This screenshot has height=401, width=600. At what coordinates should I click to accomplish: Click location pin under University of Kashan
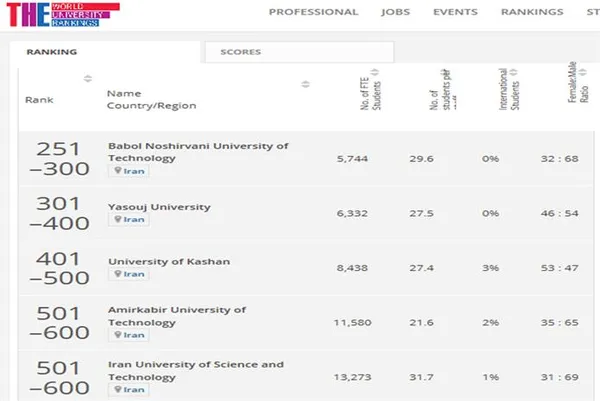click(118, 274)
